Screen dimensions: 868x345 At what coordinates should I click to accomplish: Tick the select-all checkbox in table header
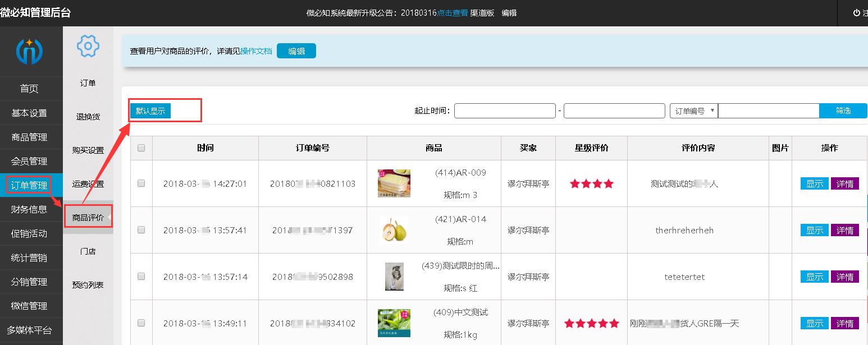coord(141,148)
